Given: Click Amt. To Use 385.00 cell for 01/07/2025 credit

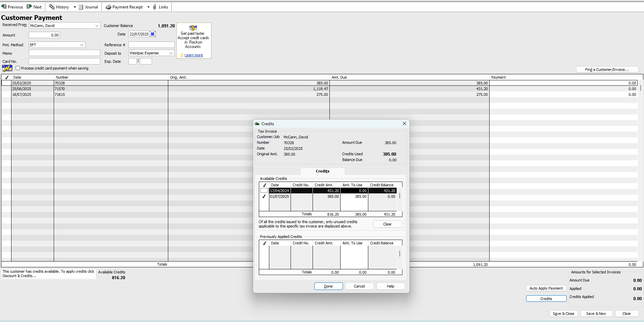Looking at the screenshot, I should coord(354,196).
